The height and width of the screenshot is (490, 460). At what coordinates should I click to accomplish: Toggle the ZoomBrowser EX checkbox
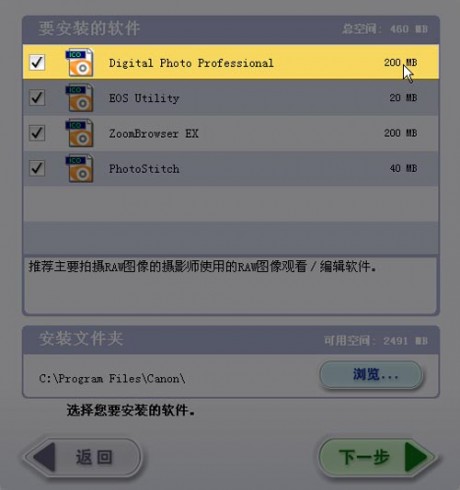[x=37, y=133]
